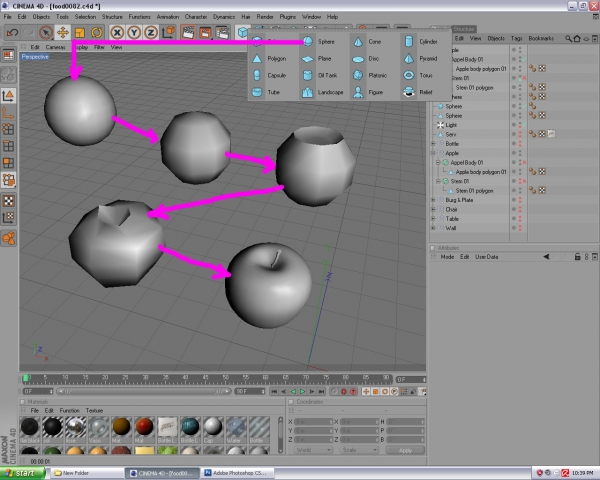Viewport: 600px width, 480px height.
Task: Choose Tube from the primitives palette
Action: coord(266,92)
